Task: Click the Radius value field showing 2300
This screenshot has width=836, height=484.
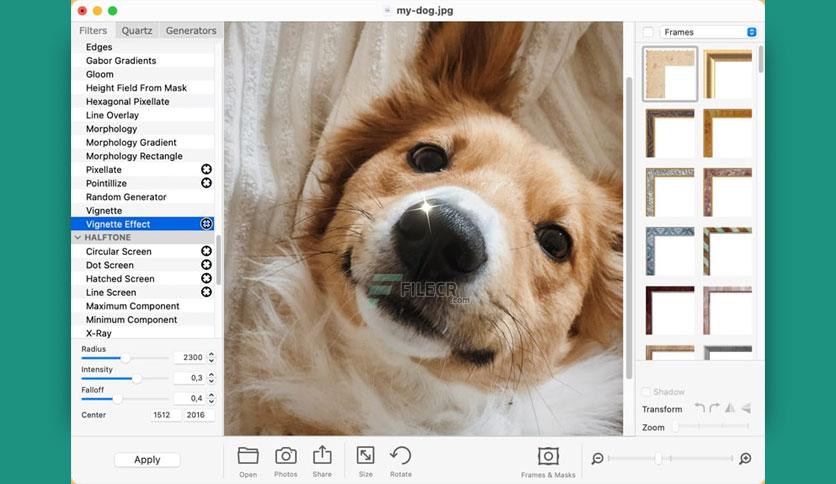Action: click(190, 357)
